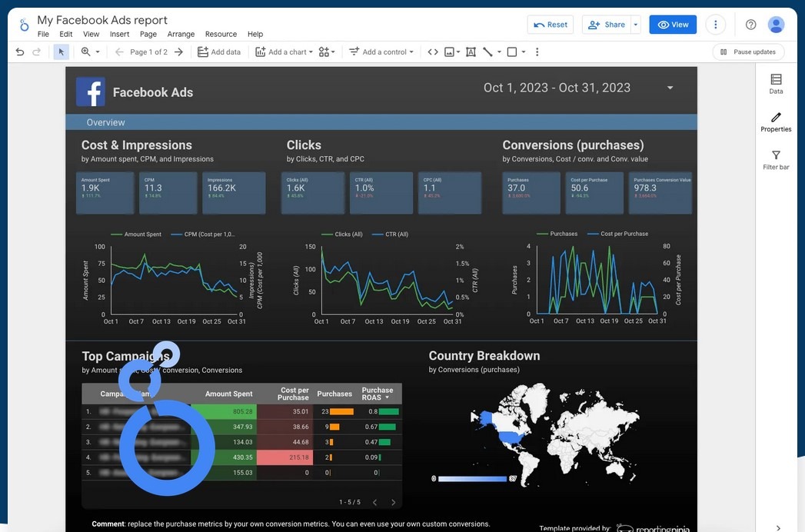
Task: Open the Help menu
Action: coord(255,34)
